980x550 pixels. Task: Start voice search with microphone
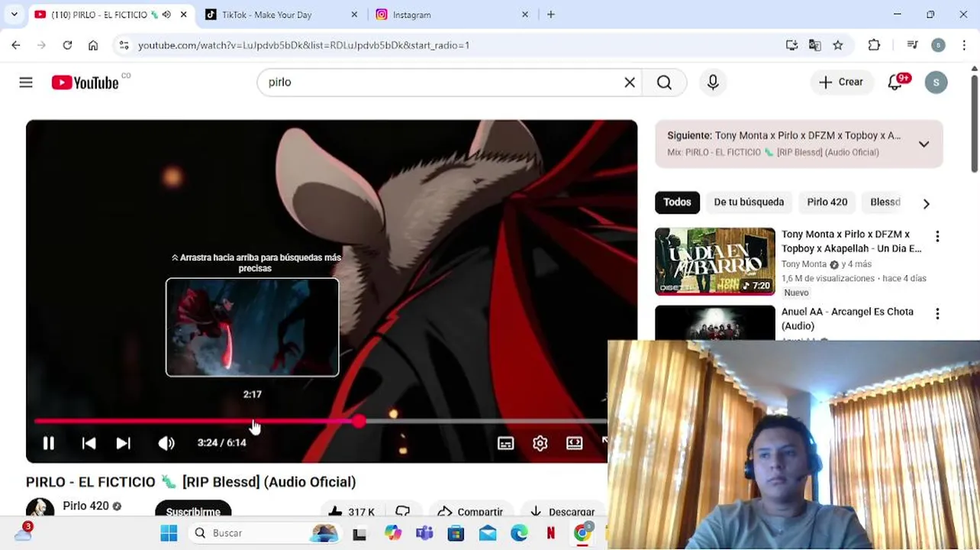click(713, 82)
